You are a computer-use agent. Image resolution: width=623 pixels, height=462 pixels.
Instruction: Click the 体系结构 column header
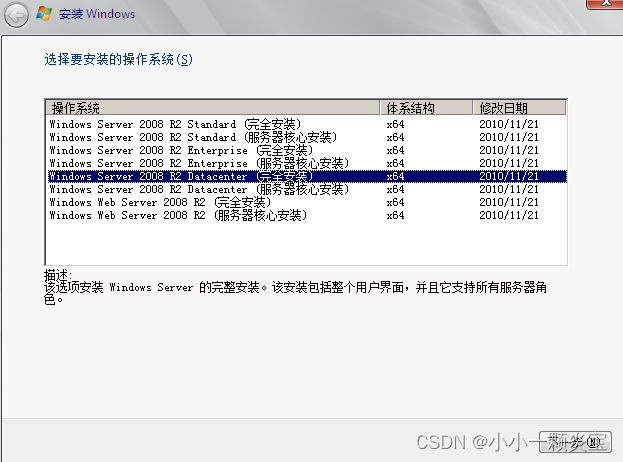(426, 108)
